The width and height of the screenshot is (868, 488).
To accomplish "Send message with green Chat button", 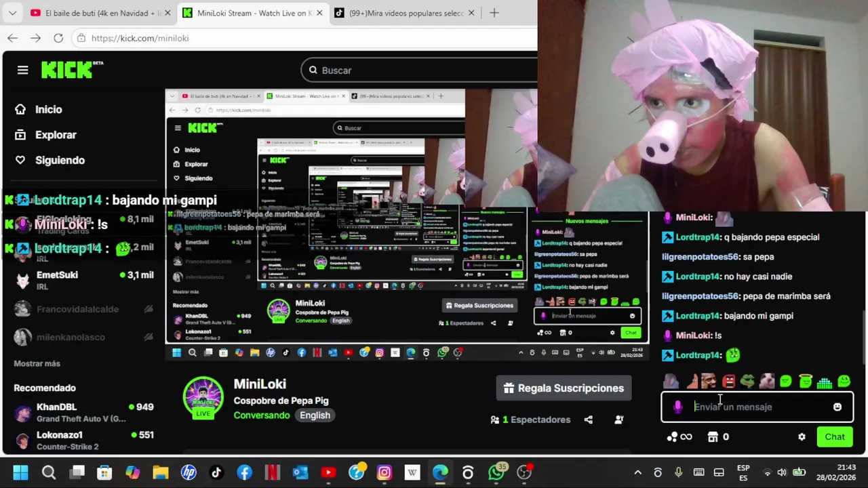I will [835, 437].
